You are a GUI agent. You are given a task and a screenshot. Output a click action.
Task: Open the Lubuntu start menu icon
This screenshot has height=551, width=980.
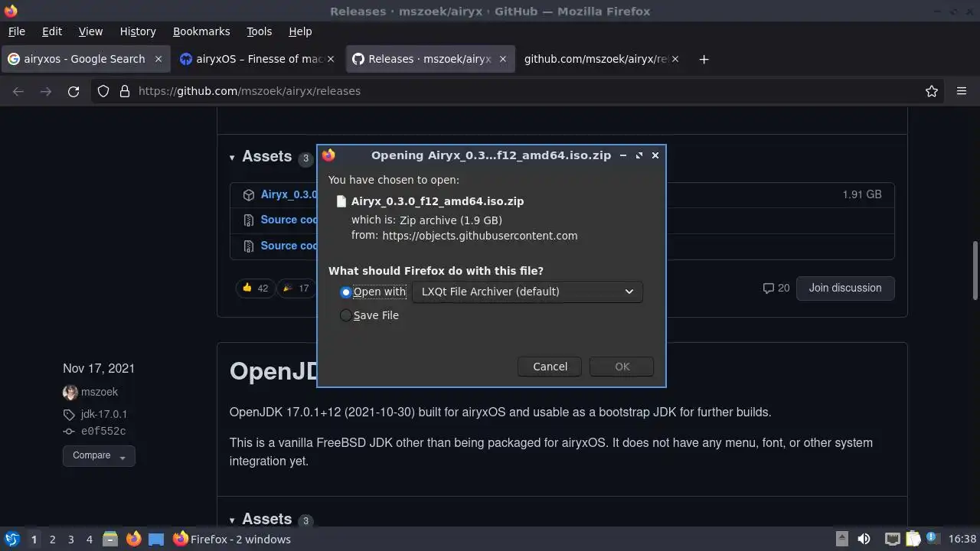click(11, 539)
